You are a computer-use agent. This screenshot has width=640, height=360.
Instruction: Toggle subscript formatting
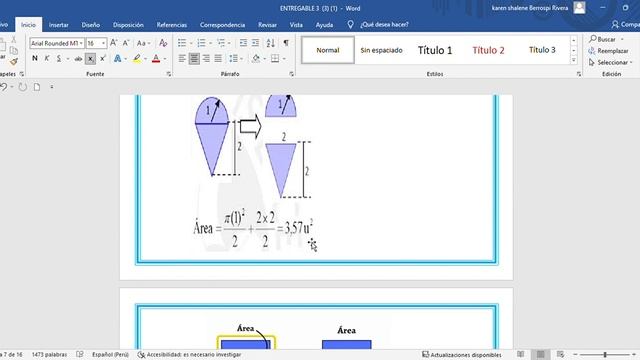coord(90,59)
